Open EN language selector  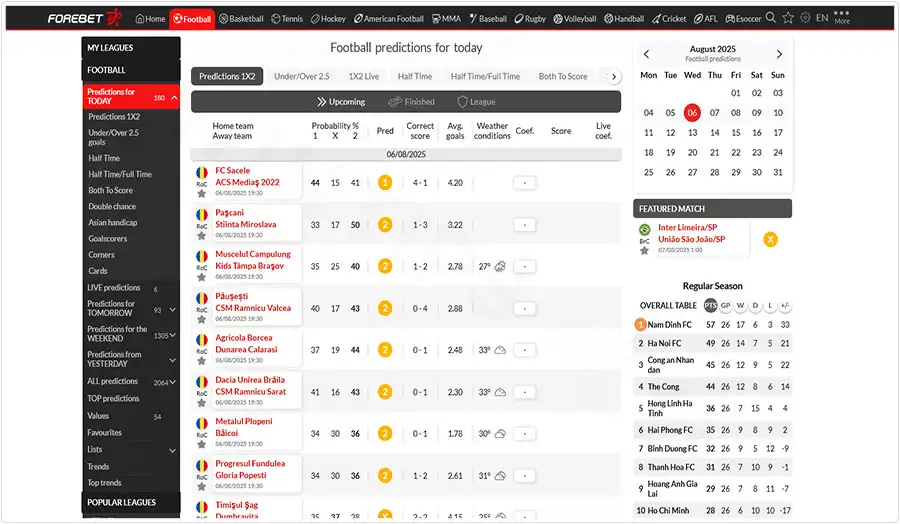tap(822, 18)
